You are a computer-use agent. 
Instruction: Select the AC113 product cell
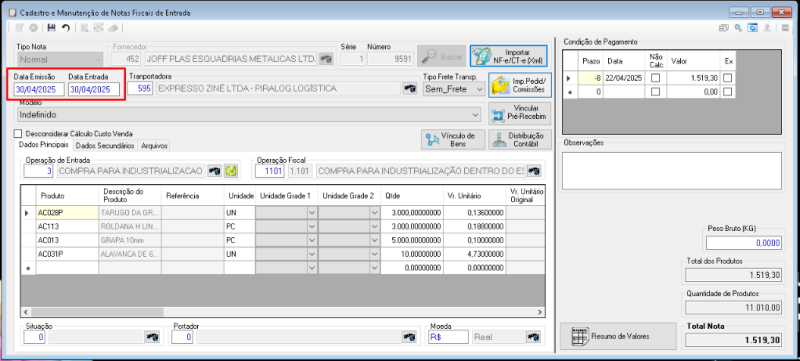point(67,226)
